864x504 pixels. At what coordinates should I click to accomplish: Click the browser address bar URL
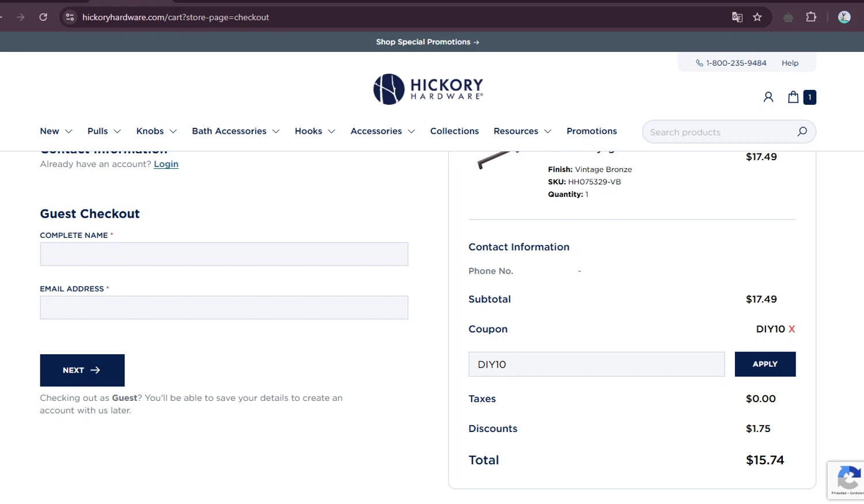point(176,17)
